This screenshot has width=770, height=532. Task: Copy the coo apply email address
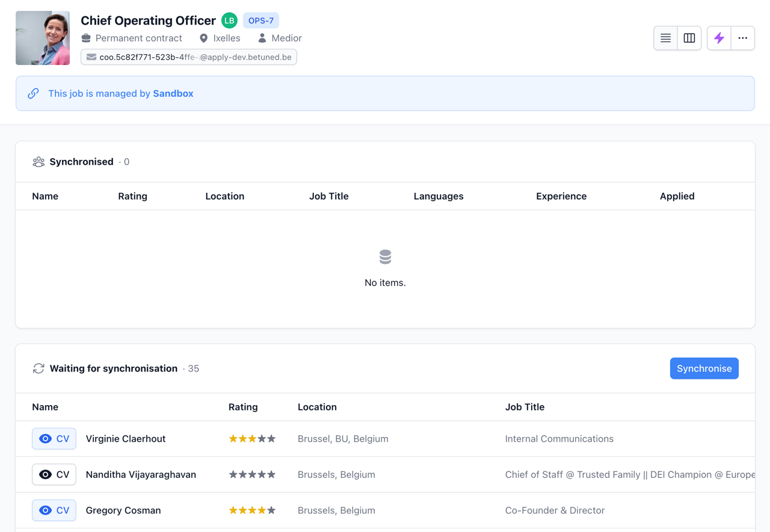pyautogui.click(x=189, y=57)
